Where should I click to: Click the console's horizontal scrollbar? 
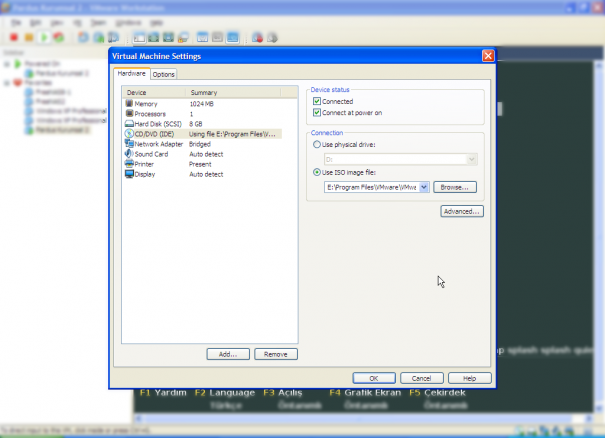pos(363,418)
